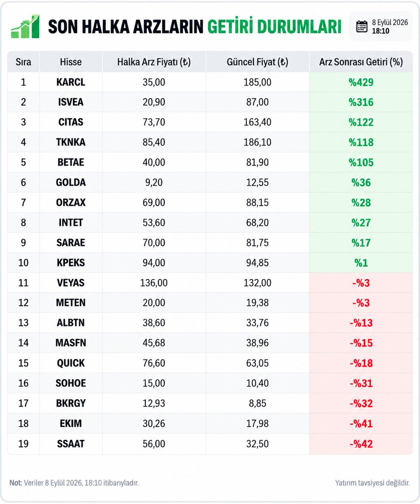Select the QUICK ticker cell
The width and height of the screenshot is (420, 504).
(x=71, y=363)
